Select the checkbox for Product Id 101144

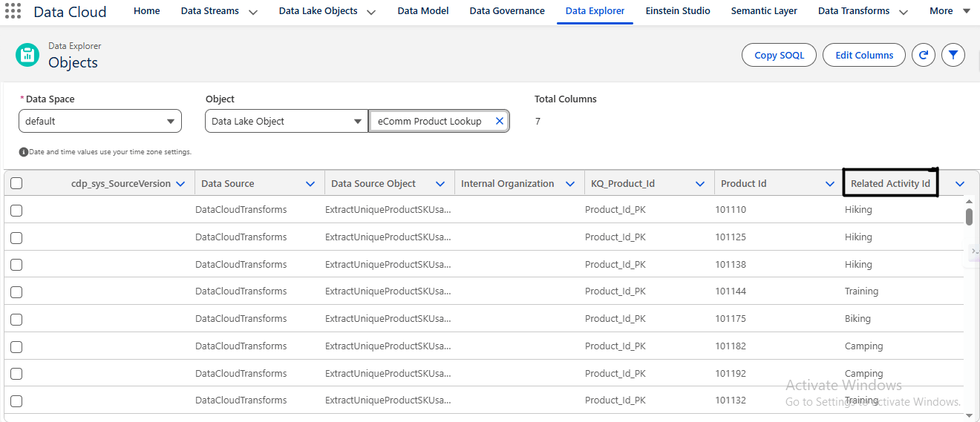[16, 292]
